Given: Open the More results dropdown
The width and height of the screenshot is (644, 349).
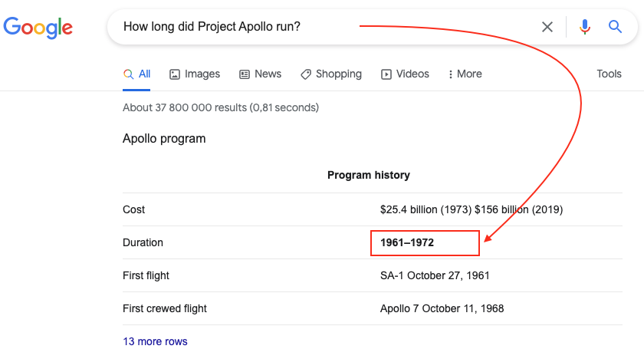Looking at the screenshot, I should click(x=465, y=74).
